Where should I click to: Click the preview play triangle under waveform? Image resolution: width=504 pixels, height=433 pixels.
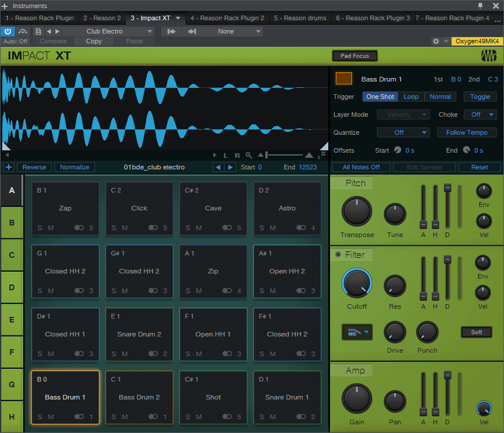pyautogui.click(x=214, y=156)
